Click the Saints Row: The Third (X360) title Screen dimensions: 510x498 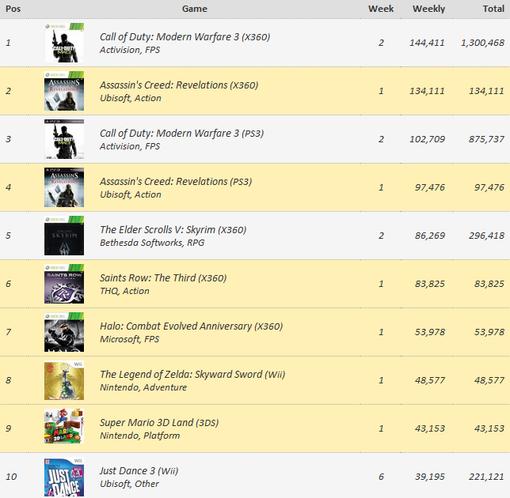click(163, 278)
